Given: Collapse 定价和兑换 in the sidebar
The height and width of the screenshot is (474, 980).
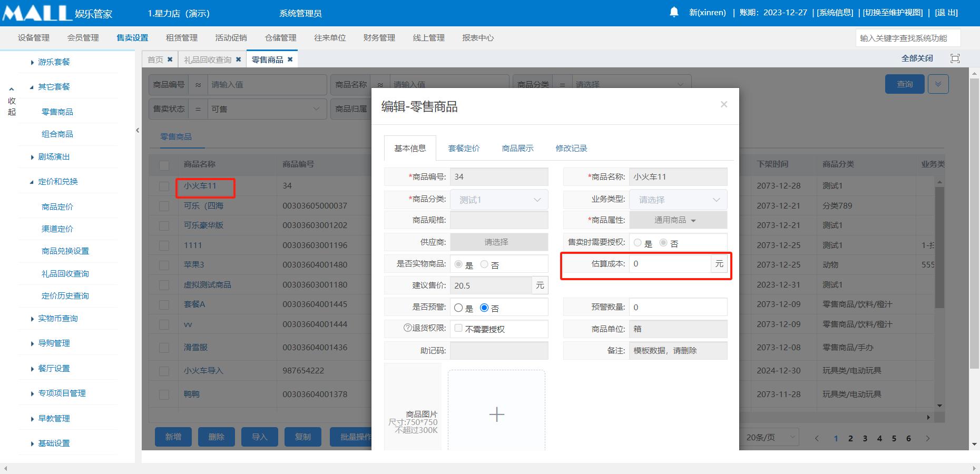Looking at the screenshot, I should pos(54,181).
